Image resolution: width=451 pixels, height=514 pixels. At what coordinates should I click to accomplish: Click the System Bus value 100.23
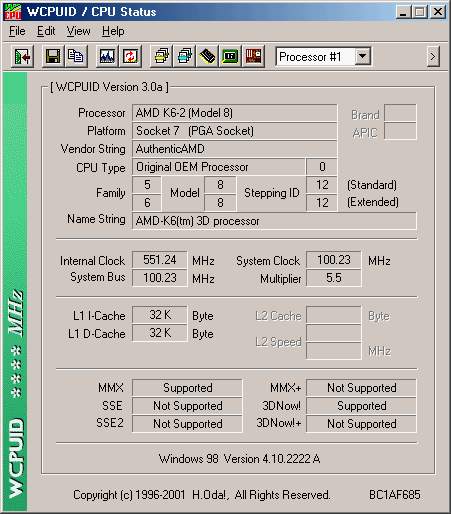pyautogui.click(x=160, y=278)
